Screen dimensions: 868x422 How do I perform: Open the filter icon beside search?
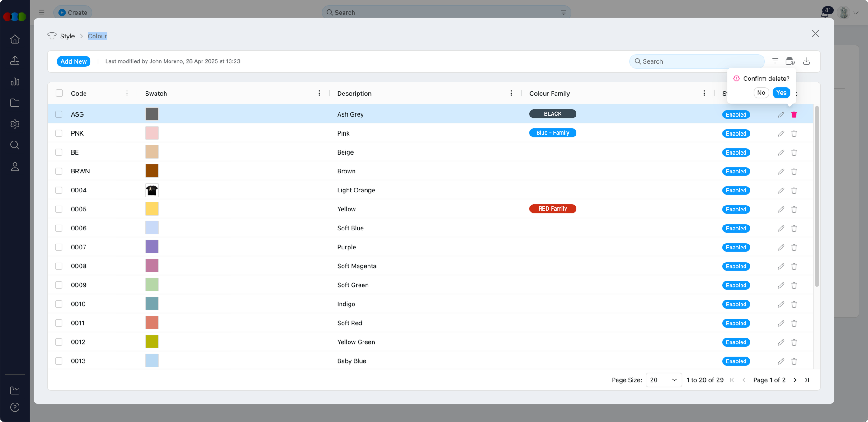point(775,61)
